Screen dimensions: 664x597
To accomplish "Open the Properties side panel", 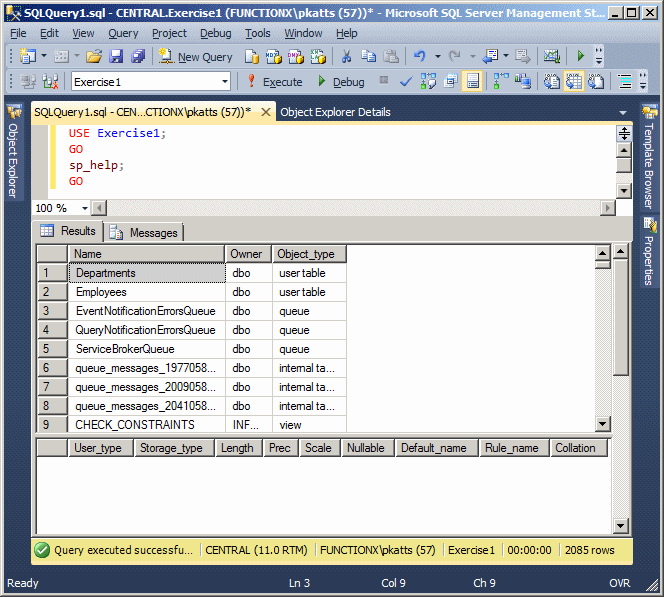I will pyautogui.click(x=649, y=252).
